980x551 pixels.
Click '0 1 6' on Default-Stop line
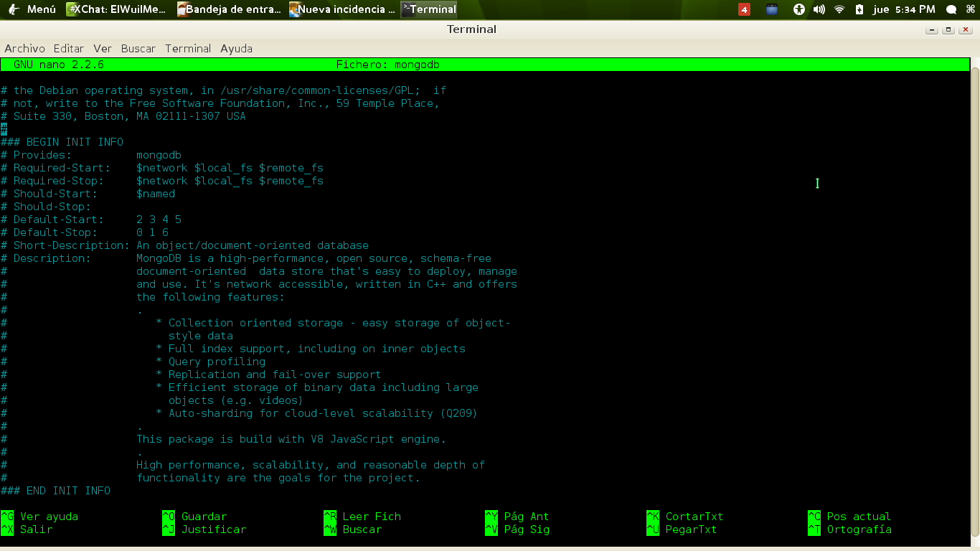click(152, 232)
